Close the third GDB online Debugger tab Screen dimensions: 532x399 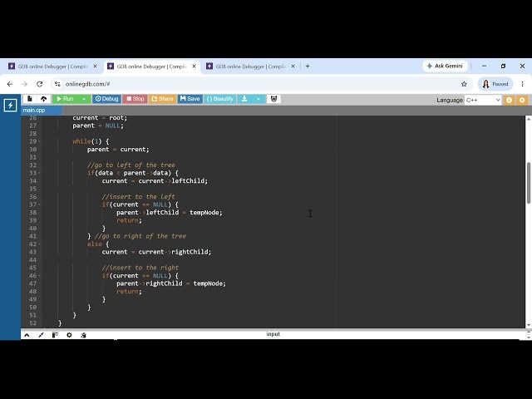coord(293,66)
